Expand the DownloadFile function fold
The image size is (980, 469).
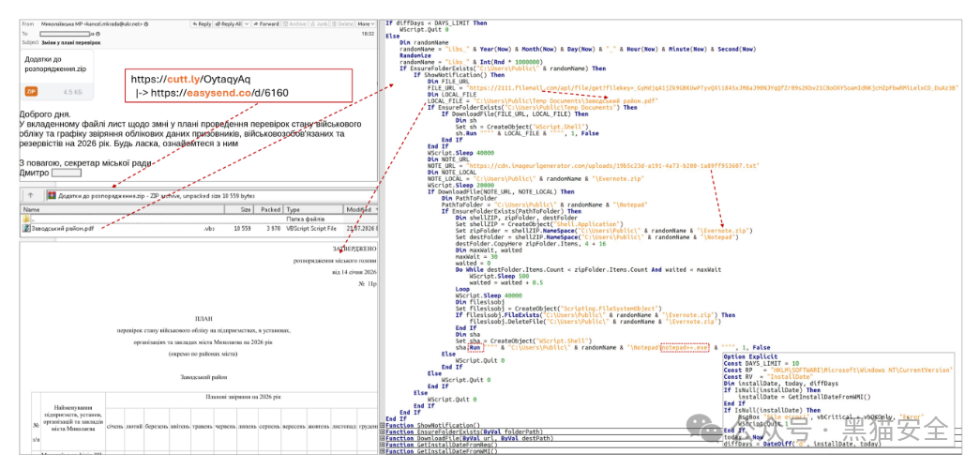(382, 438)
